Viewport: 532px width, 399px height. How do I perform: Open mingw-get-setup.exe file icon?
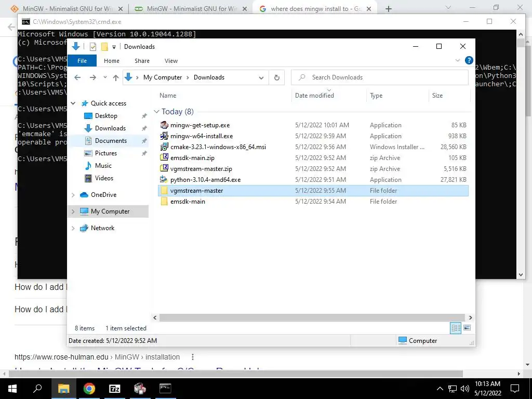pos(164,125)
